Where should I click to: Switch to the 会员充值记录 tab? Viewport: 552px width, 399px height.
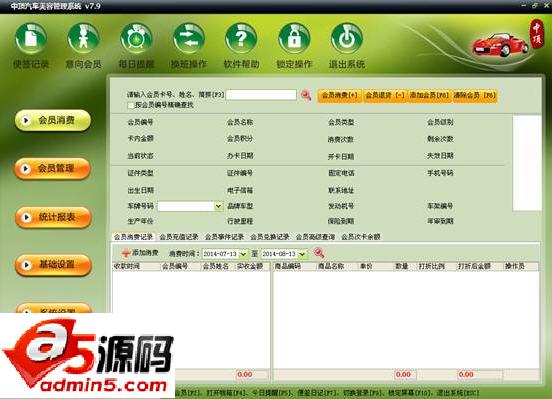[x=179, y=237]
